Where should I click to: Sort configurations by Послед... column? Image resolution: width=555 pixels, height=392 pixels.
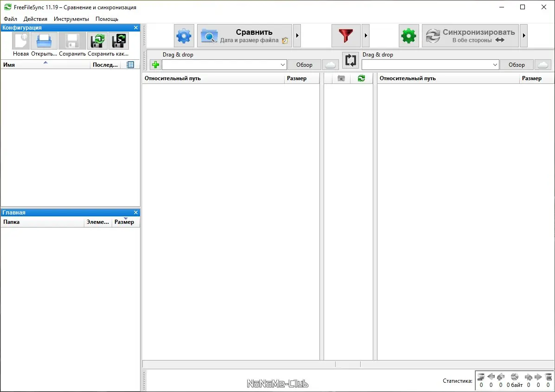pyautogui.click(x=105, y=65)
